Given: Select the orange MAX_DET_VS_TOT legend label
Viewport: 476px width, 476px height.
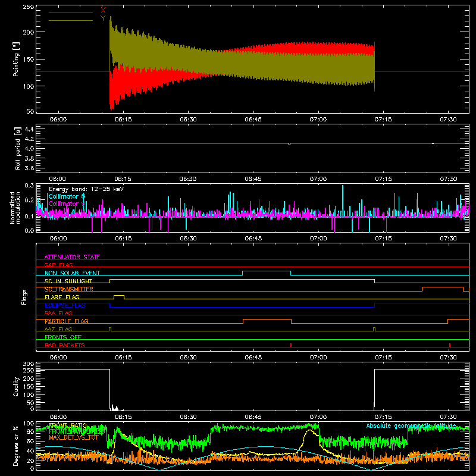Looking at the screenshot, I should pyautogui.click(x=73, y=437).
